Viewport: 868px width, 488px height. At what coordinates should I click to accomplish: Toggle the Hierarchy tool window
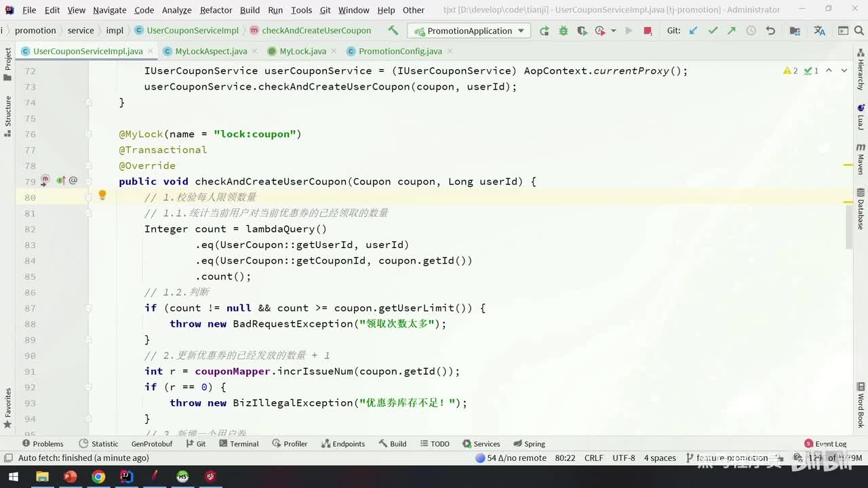(861, 70)
